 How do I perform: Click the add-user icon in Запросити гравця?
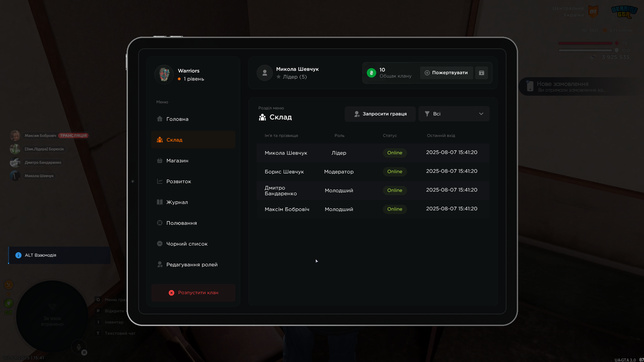click(x=357, y=114)
